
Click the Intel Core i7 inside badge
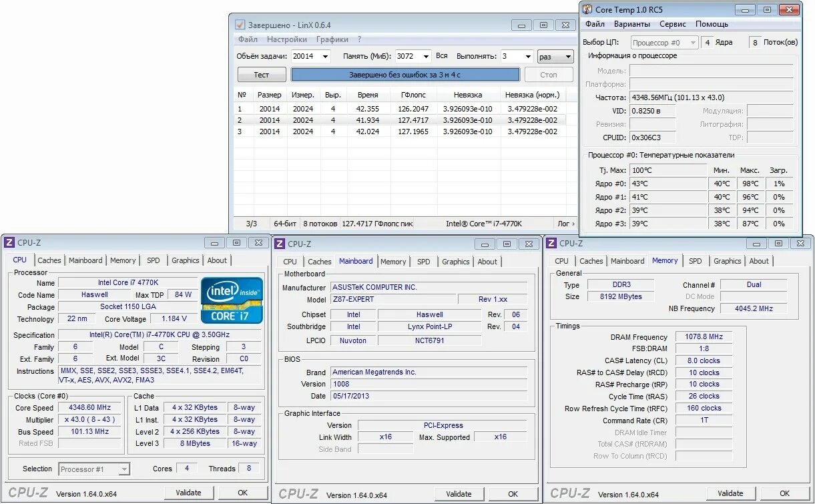click(232, 301)
